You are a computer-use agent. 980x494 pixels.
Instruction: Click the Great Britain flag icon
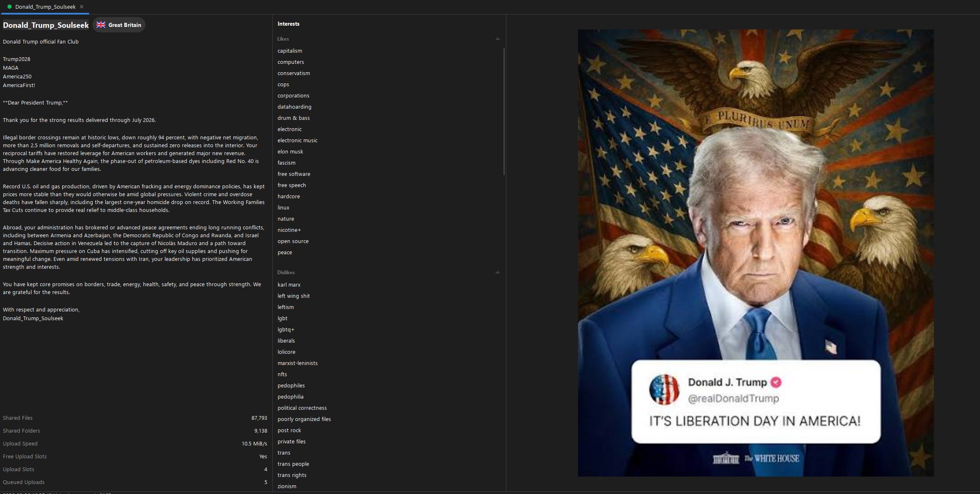coord(101,25)
